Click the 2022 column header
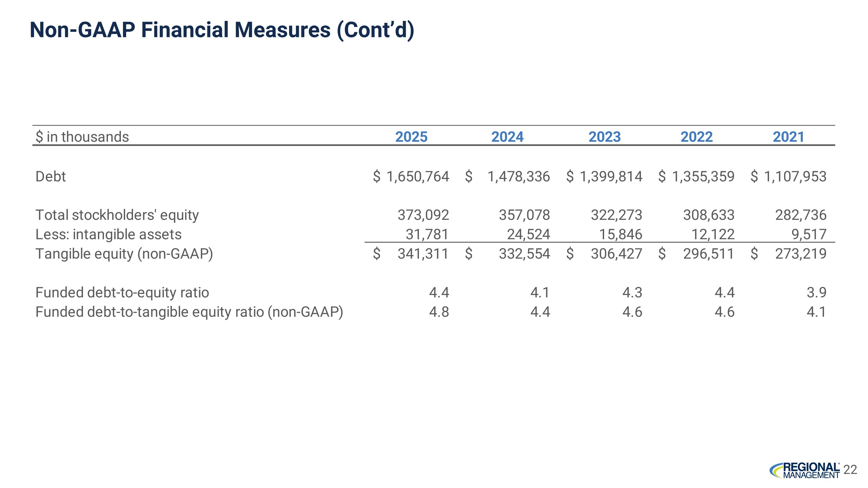 point(696,137)
